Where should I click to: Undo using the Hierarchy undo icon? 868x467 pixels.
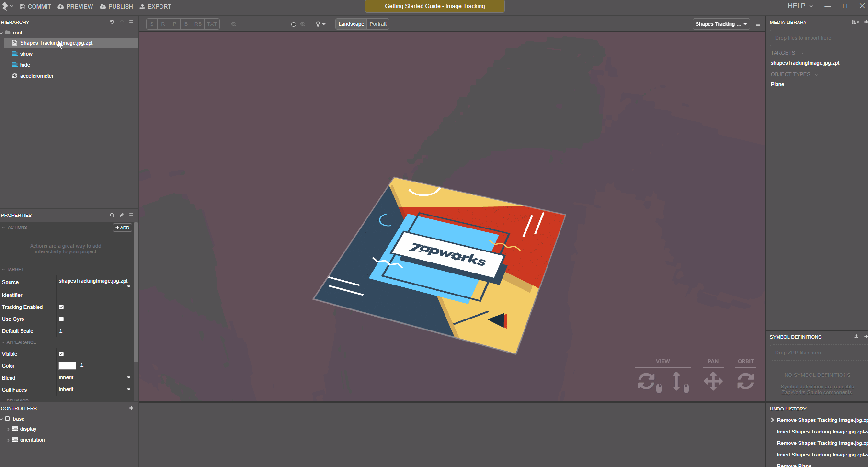pyautogui.click(x=112, y=22)
